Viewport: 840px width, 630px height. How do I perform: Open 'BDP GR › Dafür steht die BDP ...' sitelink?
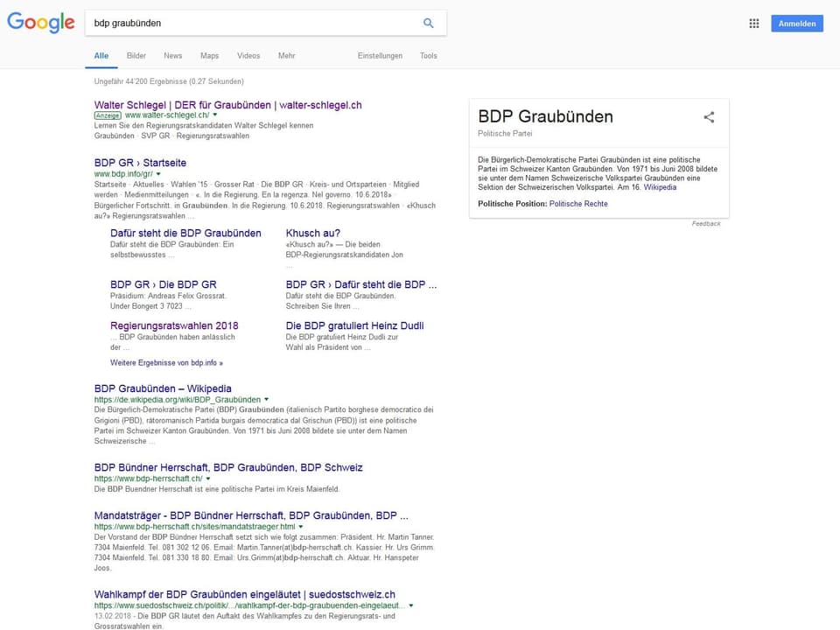point(361,284)
